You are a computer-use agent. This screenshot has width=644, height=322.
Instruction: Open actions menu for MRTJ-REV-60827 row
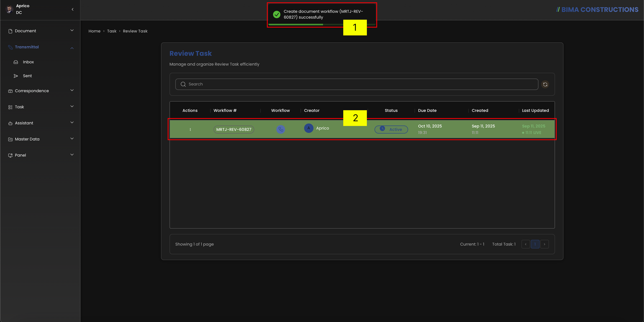190,130
